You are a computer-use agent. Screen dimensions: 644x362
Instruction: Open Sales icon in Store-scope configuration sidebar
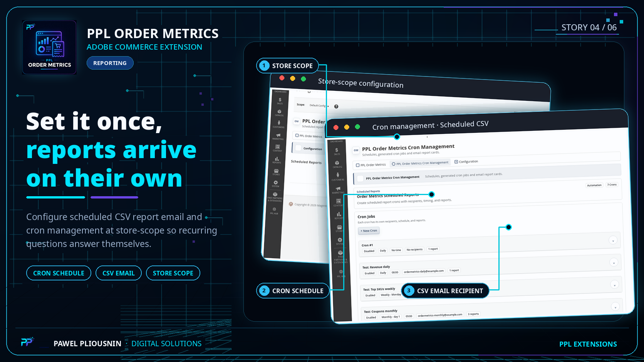pyautogui.click(x=280, y=101)
